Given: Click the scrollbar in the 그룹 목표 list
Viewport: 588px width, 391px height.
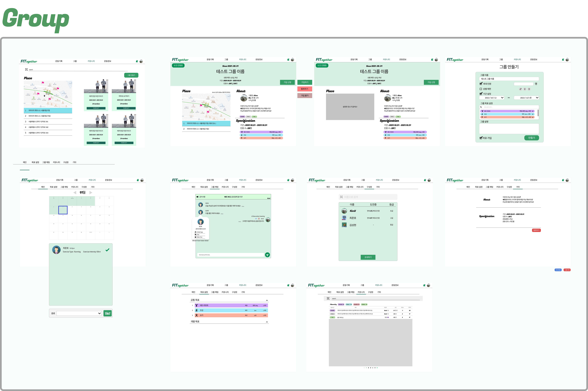Looking at the screenshot, I should coord(538,113).
